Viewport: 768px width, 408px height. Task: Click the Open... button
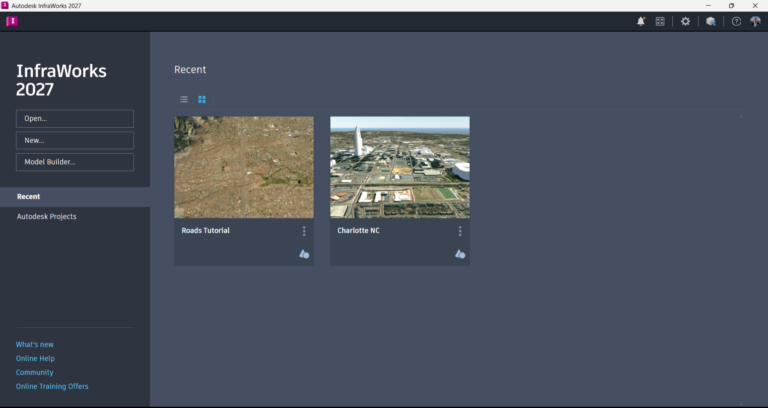click(x=75, y=119)
